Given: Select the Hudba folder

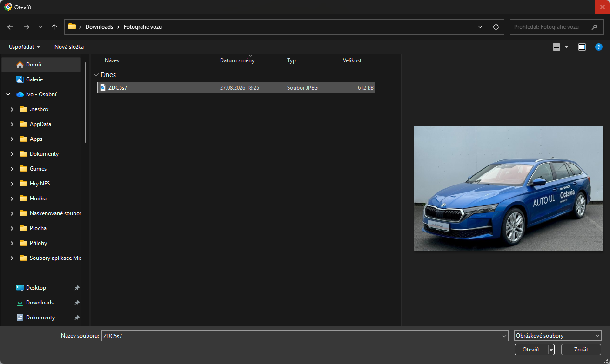Looking at the screenshot, I should (38, 199).
